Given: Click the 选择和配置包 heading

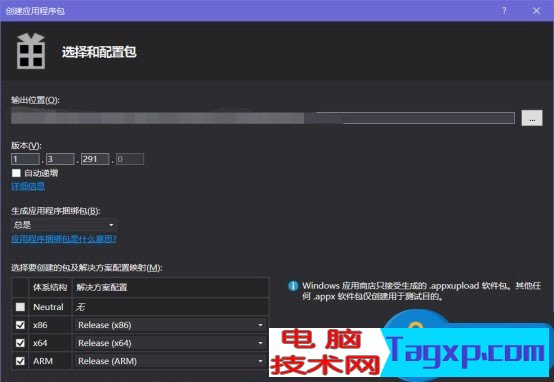Looking at the screenshot, I should coord(99,52).
